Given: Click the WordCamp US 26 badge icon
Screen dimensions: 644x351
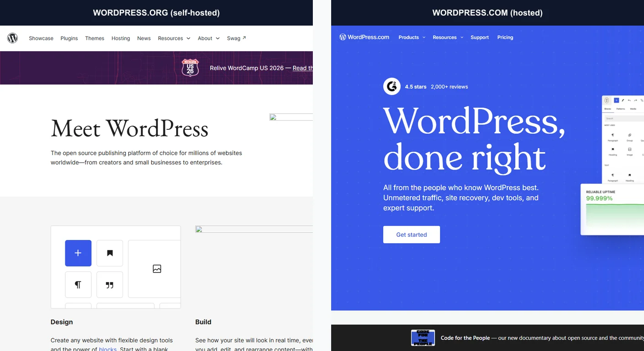Looking at the screenshot, I should tap(190, 68).
